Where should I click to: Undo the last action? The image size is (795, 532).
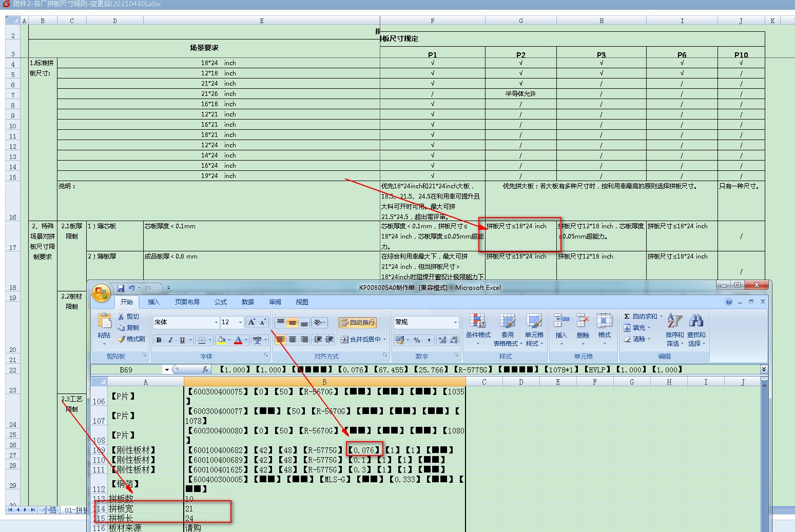click(131, 288)
